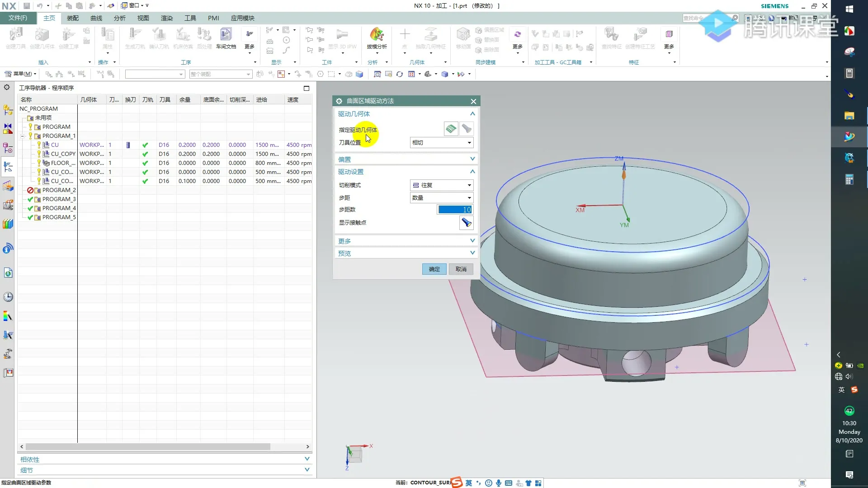Click the OK confirm button
Screen dimensions: 868x488
click(434, 269)
